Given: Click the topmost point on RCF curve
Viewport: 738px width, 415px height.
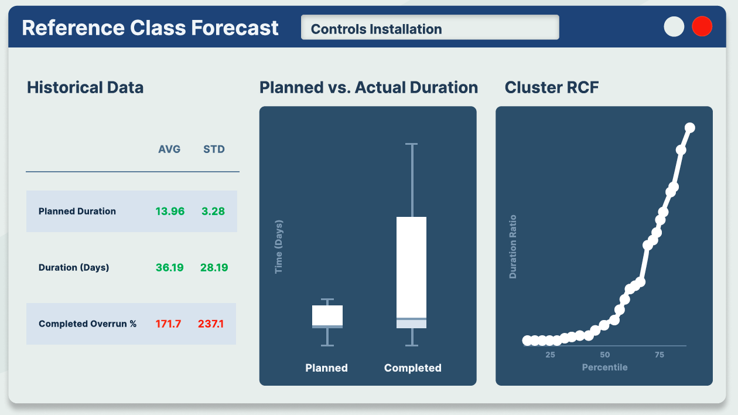Looking at the screenshot, I should [x=690, y=128].
